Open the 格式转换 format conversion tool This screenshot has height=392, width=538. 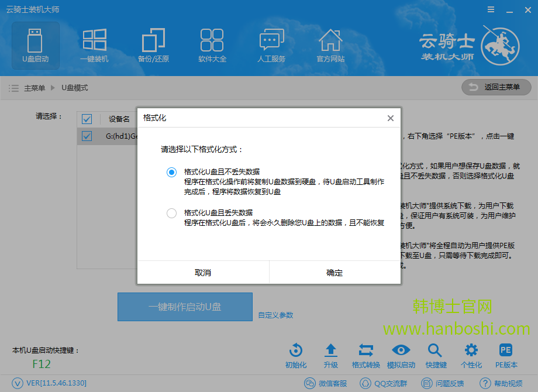tap(365, 355)
